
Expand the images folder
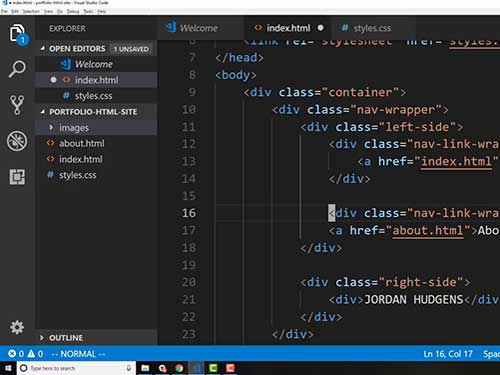tap(51, 127)
